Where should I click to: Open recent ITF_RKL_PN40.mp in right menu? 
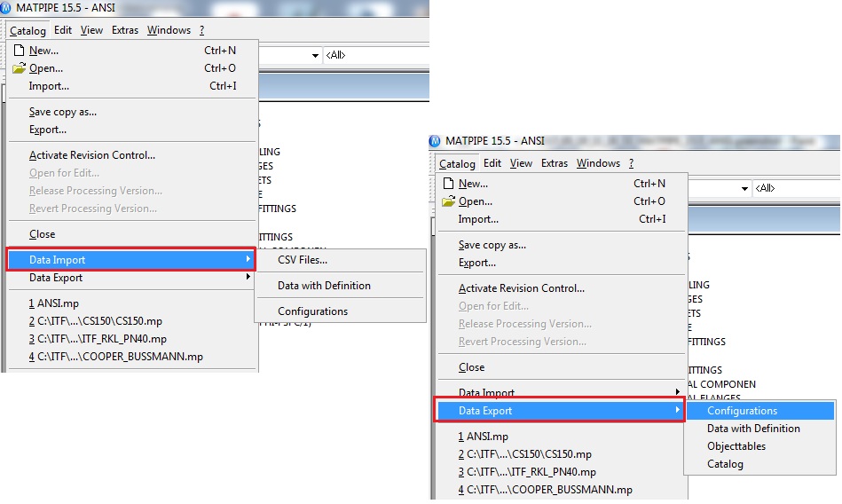point(562,472)
